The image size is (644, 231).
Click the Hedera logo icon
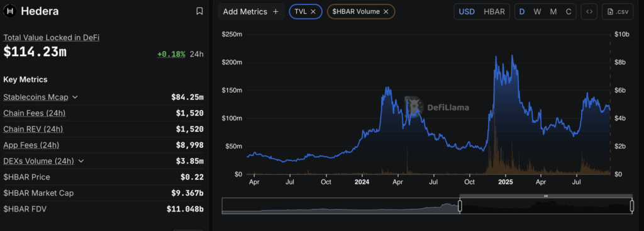click(x=10, y=11)
